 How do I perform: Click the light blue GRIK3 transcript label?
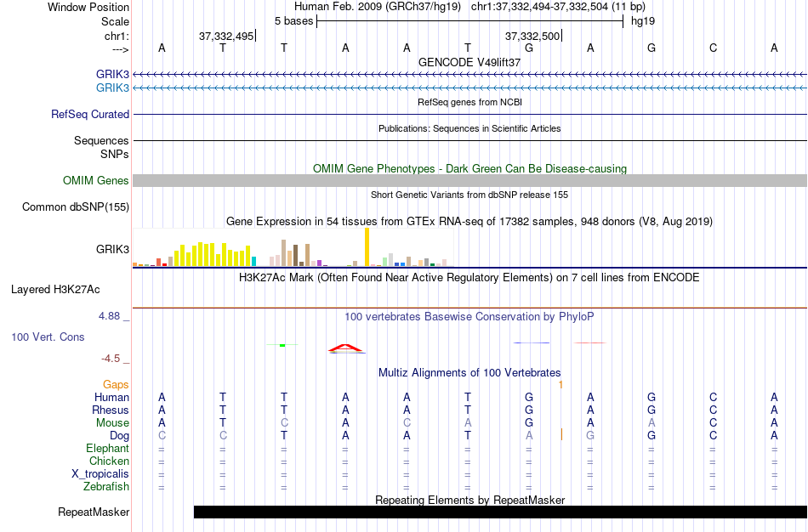click(x=112, y=88)
